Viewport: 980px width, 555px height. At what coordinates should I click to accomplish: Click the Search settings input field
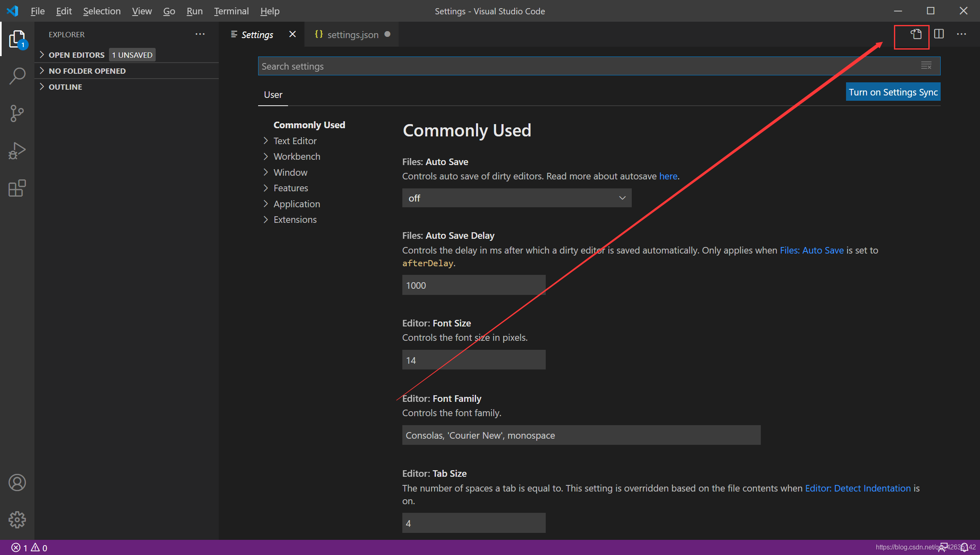574,66
